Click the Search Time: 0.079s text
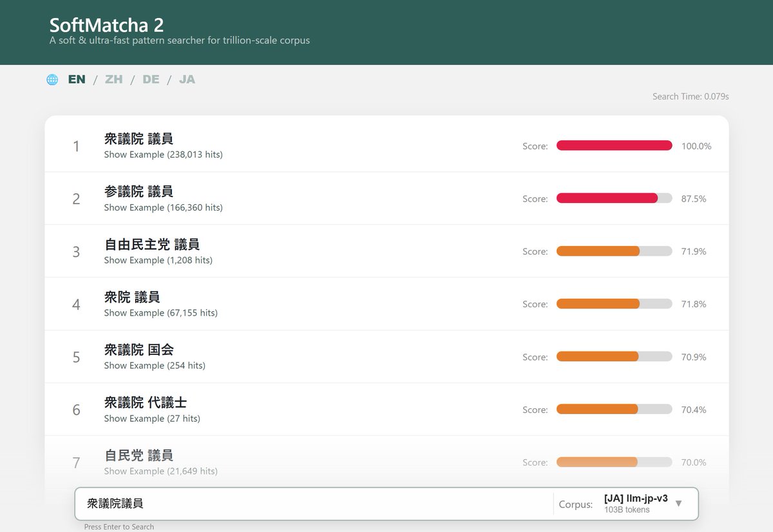The image size is (773, 532). click(691, 97)
